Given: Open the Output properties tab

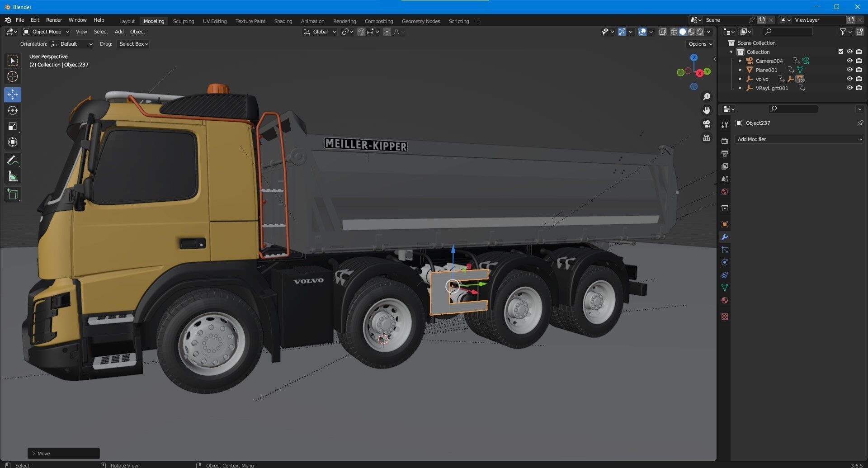Looking at the screenshot, I should 725,154.
